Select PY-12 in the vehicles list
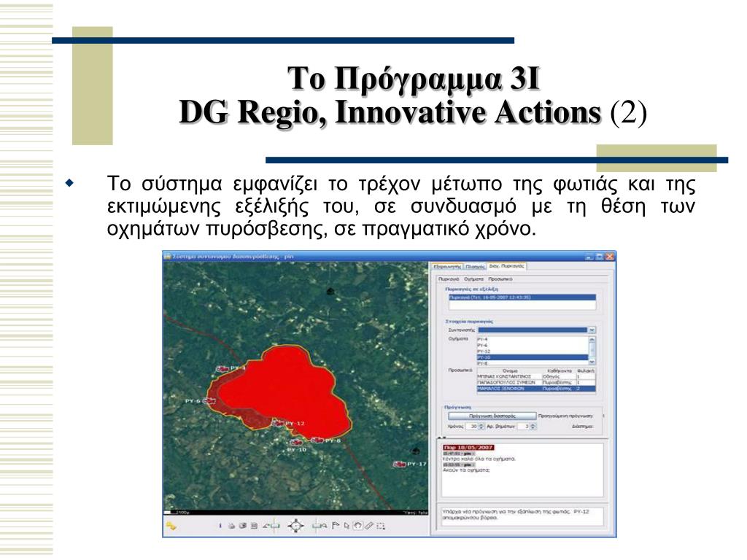The width and height of the screenshot is (747, 560). point(533,351)
